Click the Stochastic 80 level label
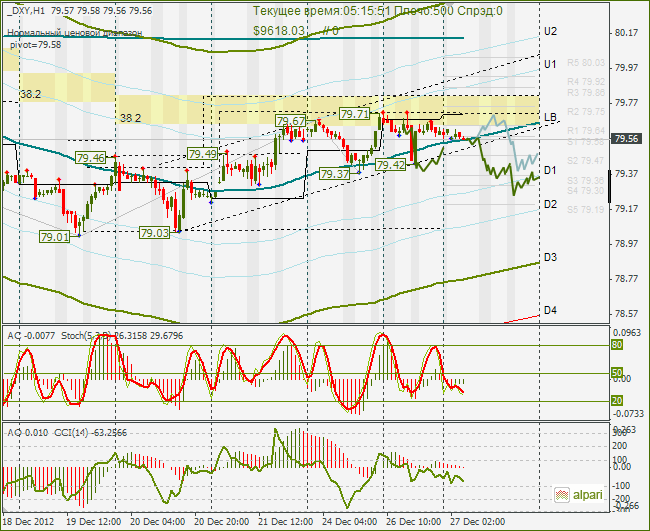 pyautogui.click(x=617, y=344)
